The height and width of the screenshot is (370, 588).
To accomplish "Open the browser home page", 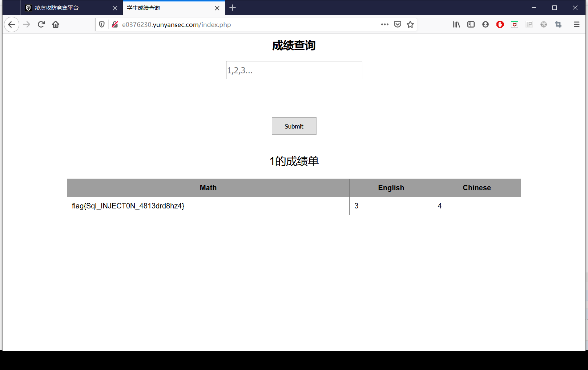I will [56, 24].
